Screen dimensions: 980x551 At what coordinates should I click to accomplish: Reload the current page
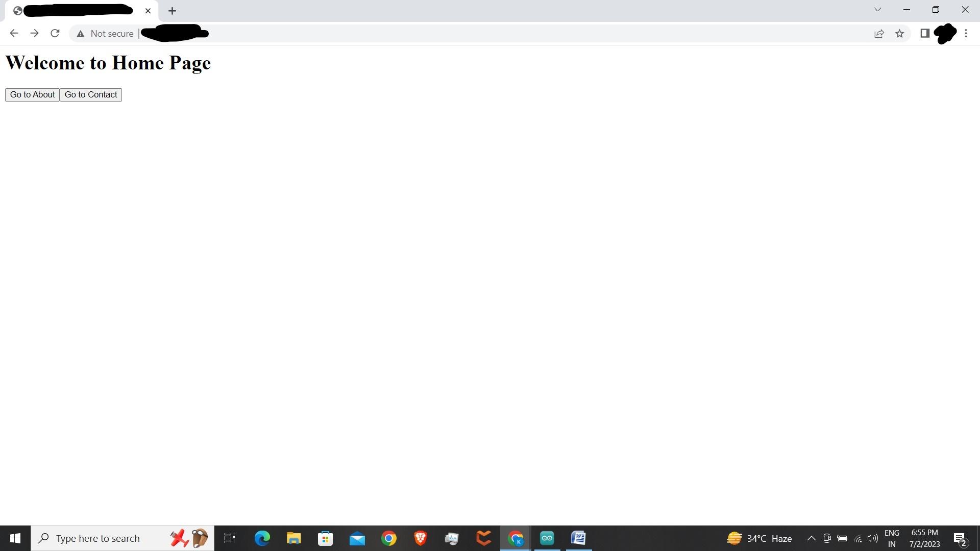click(55, 34)
